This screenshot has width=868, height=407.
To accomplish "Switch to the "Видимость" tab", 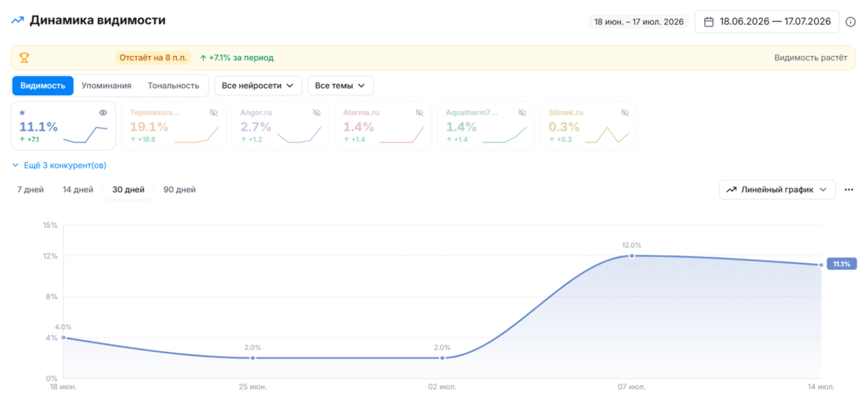I will tap(43, 86).
